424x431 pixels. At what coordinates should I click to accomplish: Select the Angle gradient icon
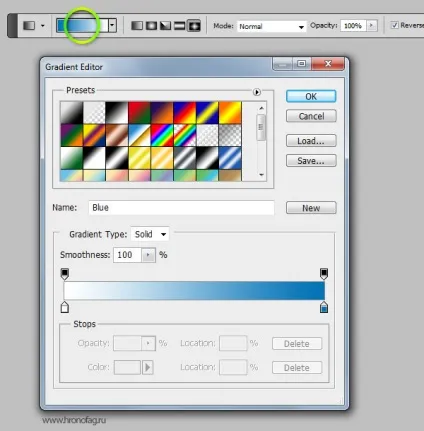tap(165, 25)
